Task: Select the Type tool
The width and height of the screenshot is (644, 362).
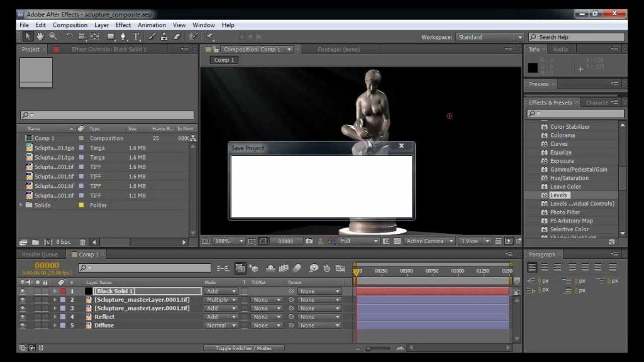Action: [x=136, y=36]
